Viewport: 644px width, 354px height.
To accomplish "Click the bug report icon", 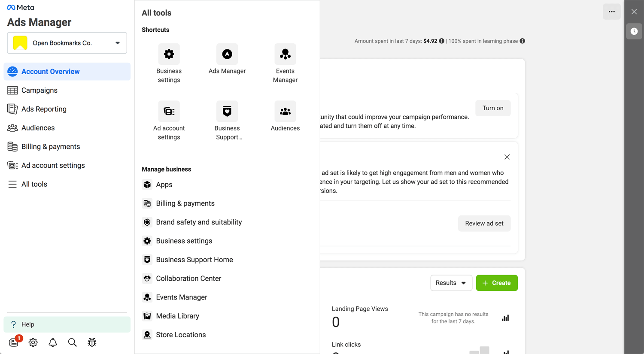I will (x=92, y=342).
